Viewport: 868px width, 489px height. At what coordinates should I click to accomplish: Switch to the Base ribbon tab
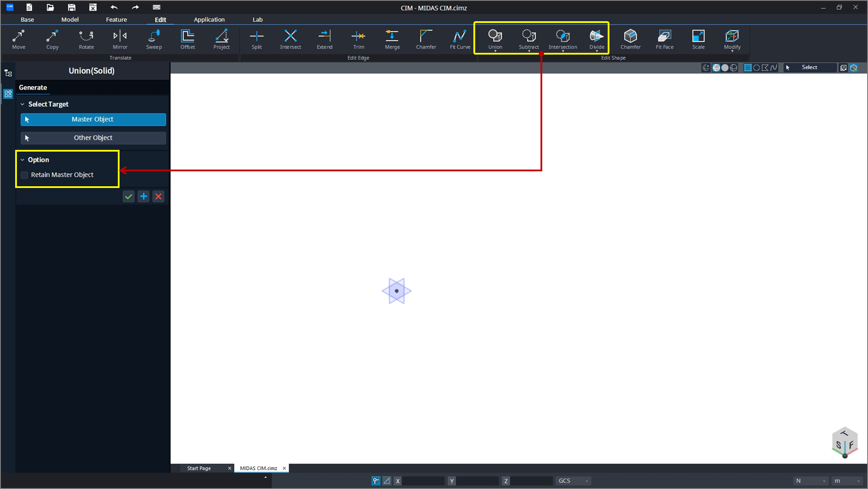tap(27, 19)
